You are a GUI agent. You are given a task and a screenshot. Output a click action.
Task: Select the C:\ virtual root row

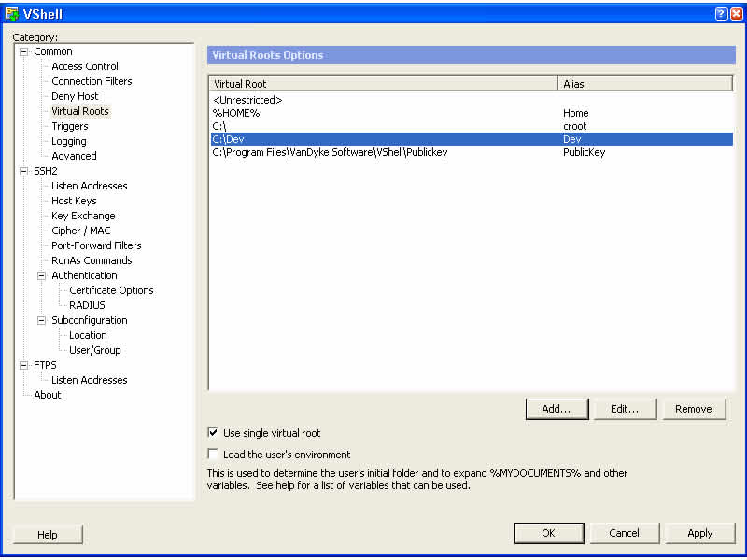(x=472, y=126)
